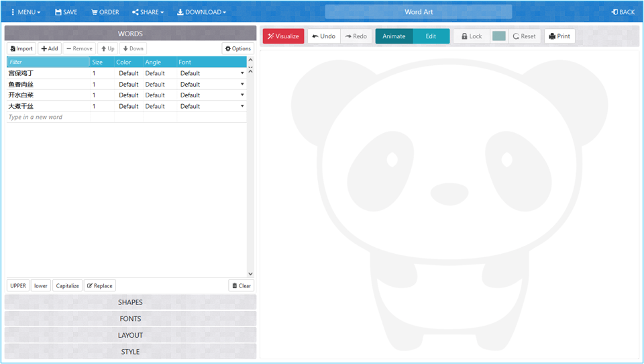Open the Replace tool

click(100, 285)
